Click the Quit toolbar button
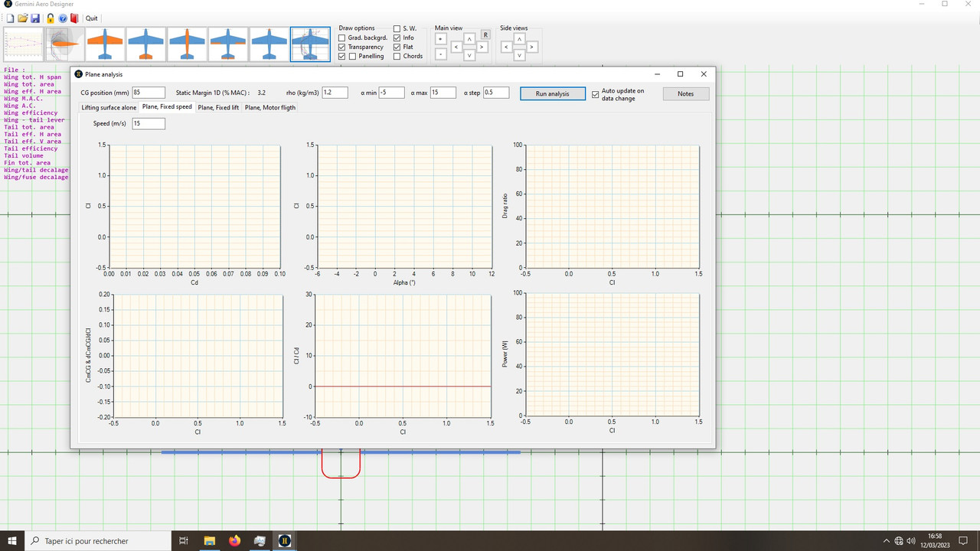Viewport: 980px width, 551px height. point(92,18)
